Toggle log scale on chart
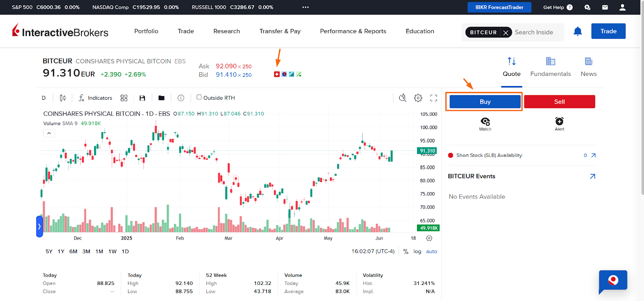The height and width of the screenshot is (301, 644). coord(417,252)
